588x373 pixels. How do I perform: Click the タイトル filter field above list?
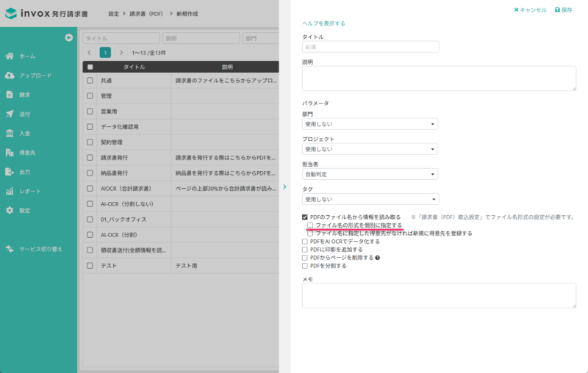pyautogui.click(x=121, y=38)
